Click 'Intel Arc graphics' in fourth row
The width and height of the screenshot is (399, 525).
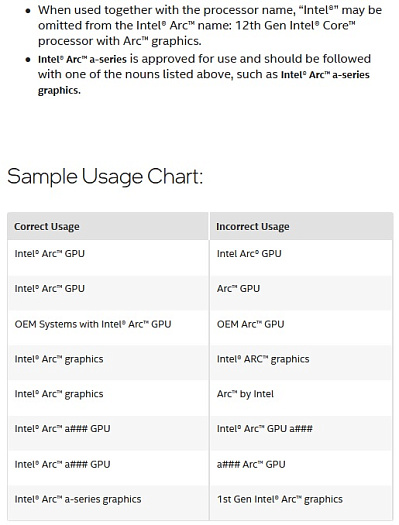(59, 359)
